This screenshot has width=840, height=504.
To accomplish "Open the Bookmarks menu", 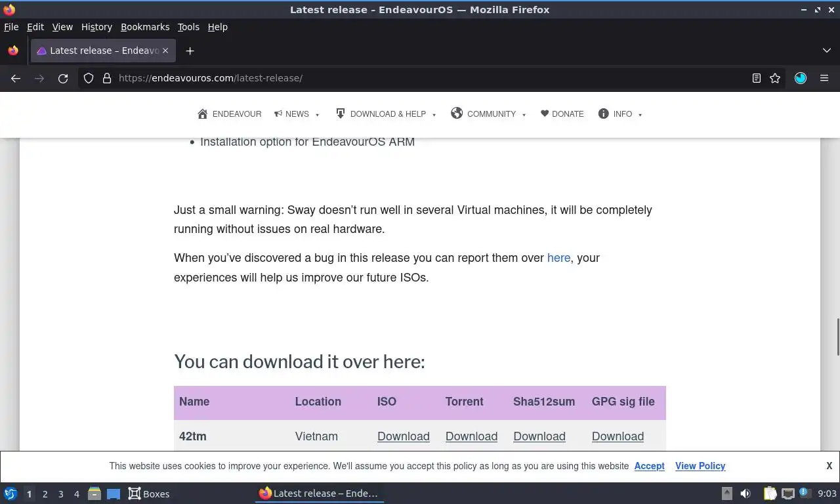I will [145, 27].
